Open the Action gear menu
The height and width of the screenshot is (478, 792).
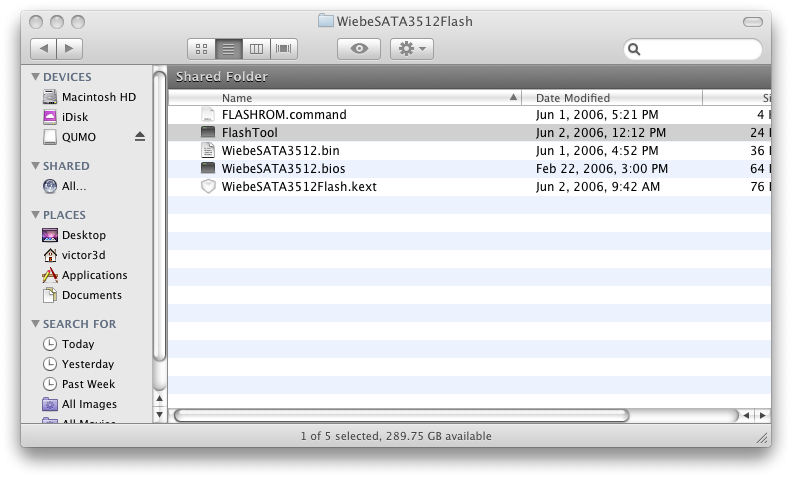[412, 49]
